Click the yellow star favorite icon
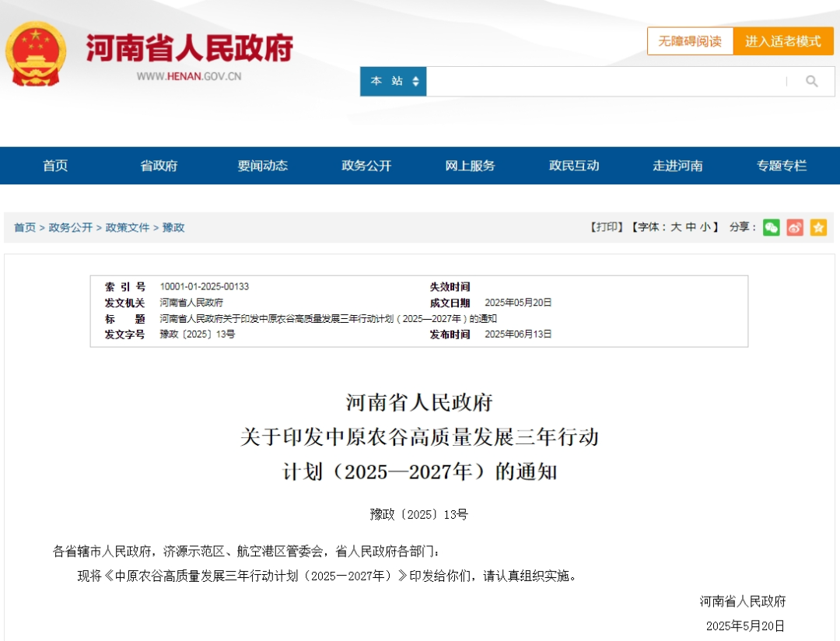This screenshot has height=641, width=840. point(818,227)
